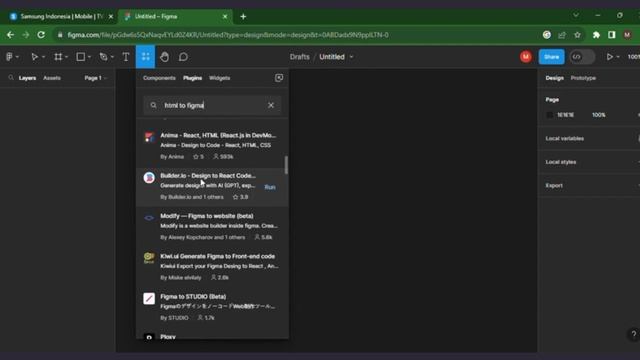Open the Drafts breadcrumb link
Image resolution: width=640 pixels, height=360 pixels.
click(x=300, y=57)
